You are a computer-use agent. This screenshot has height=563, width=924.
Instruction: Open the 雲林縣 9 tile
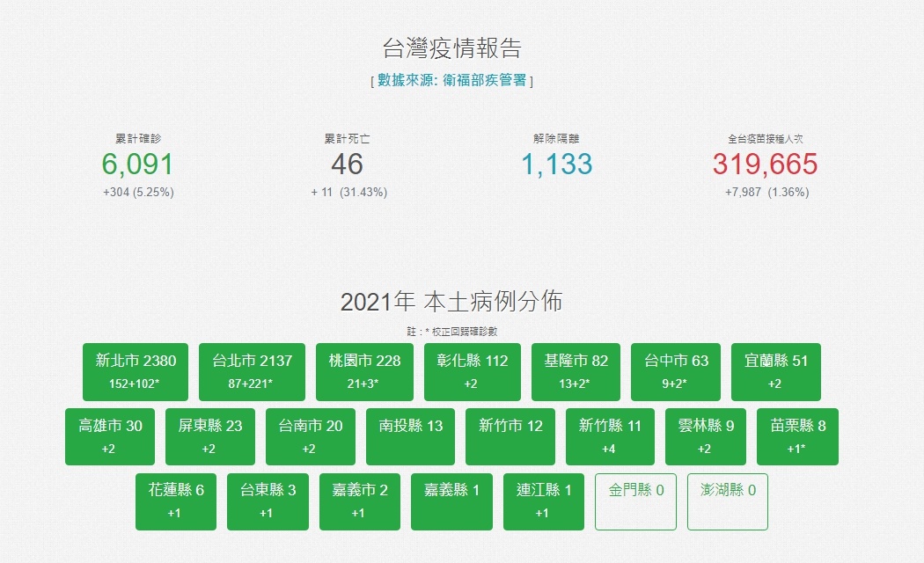pos(706,436)
